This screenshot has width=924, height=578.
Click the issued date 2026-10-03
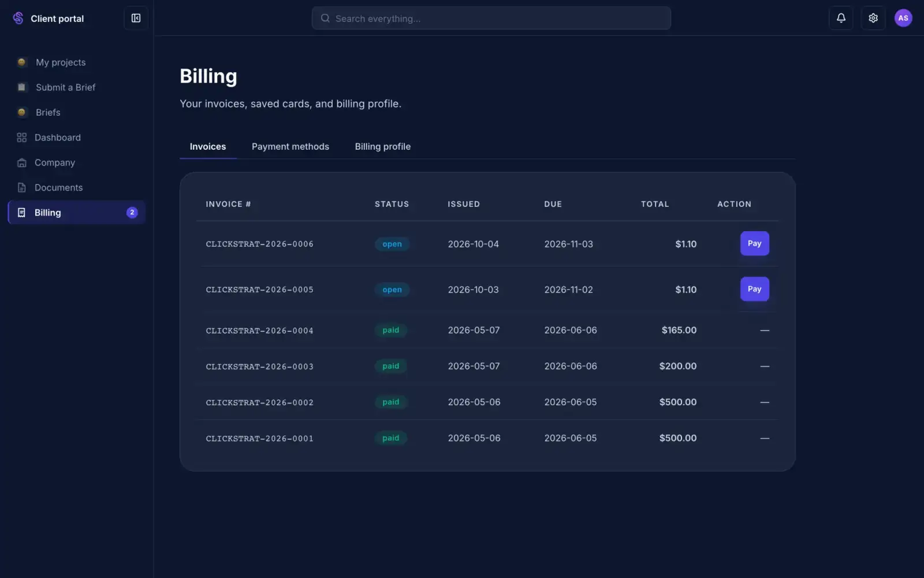point(473,290)
